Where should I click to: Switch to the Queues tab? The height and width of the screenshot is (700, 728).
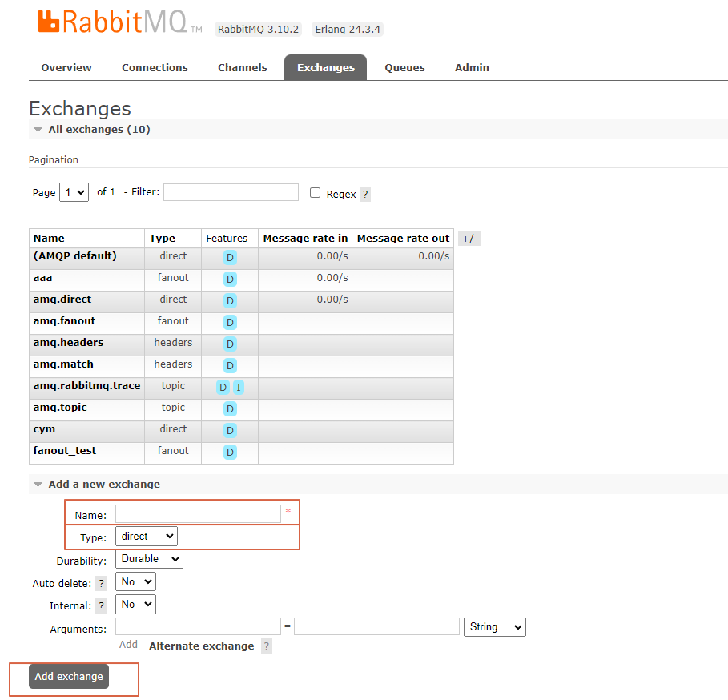click(x=404, y=68)
